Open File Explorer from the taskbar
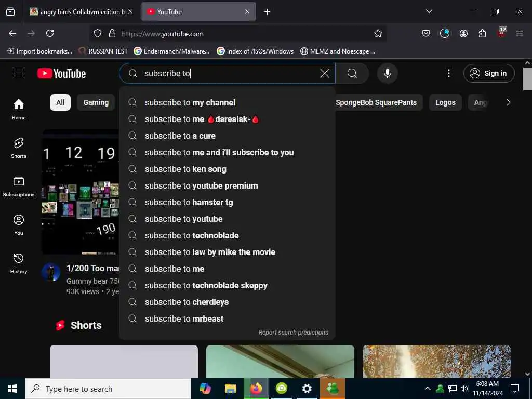Image resolution: width=532 pixels, height=399 pixels. click(x=230, y=389)
